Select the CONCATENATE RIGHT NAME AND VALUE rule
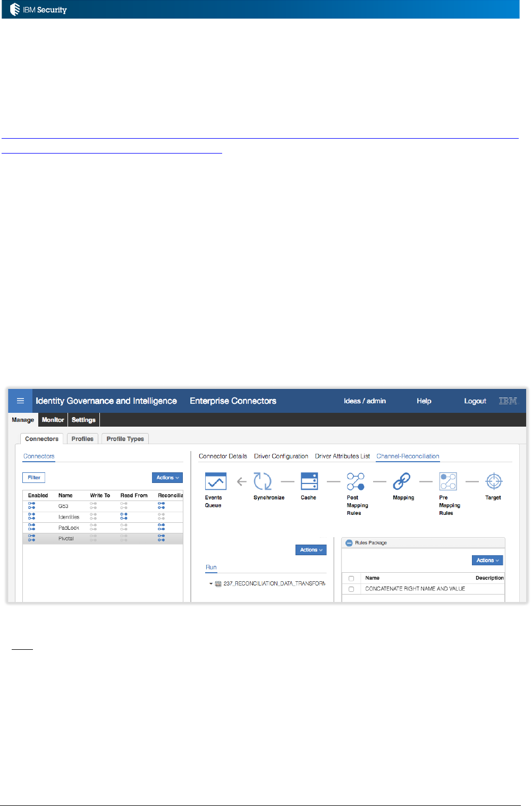This screenshot has width=532, height=806. (x=415, y=589)
